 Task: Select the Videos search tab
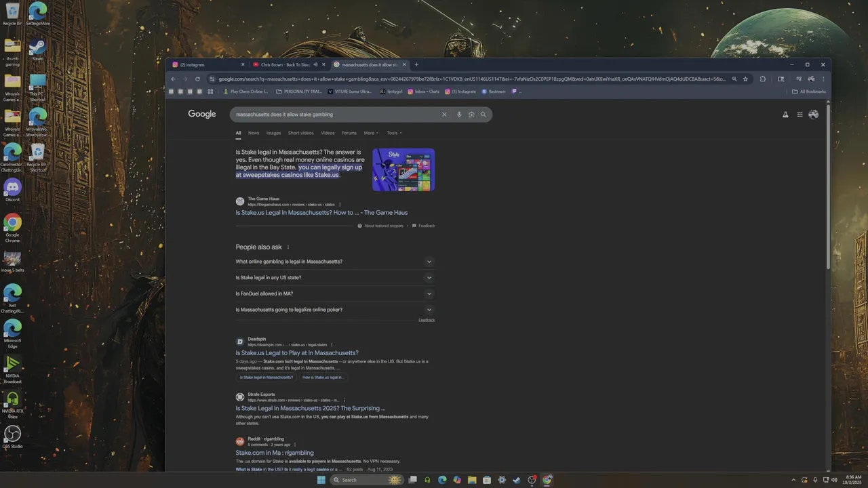328,133
